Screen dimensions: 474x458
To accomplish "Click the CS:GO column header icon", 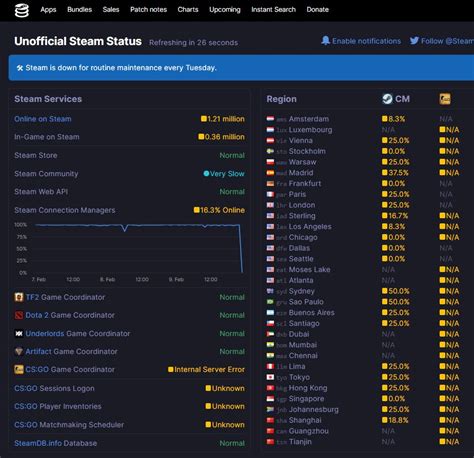I will point(445,99).
